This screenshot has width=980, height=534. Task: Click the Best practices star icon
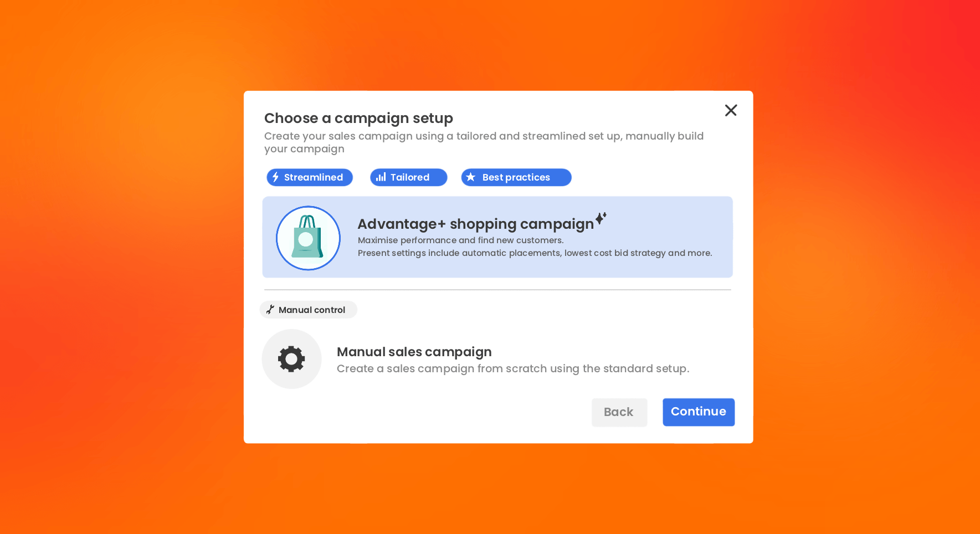tap(471, 177)
